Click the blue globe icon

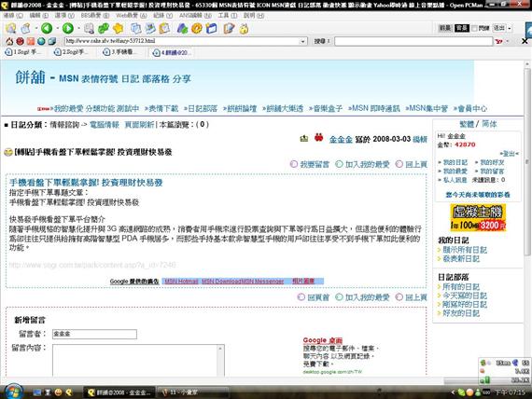(x=41, y=41)
